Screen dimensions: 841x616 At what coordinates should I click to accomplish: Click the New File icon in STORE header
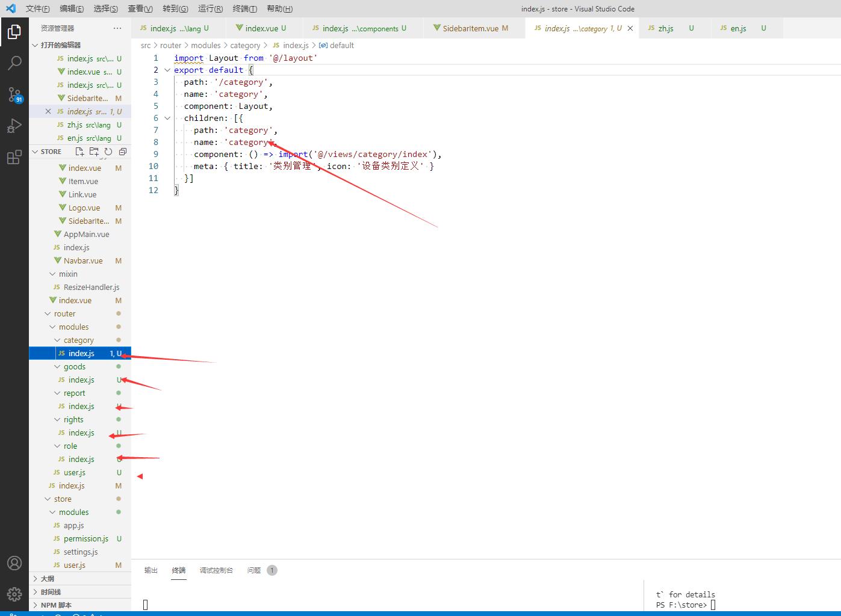[79, 152]
